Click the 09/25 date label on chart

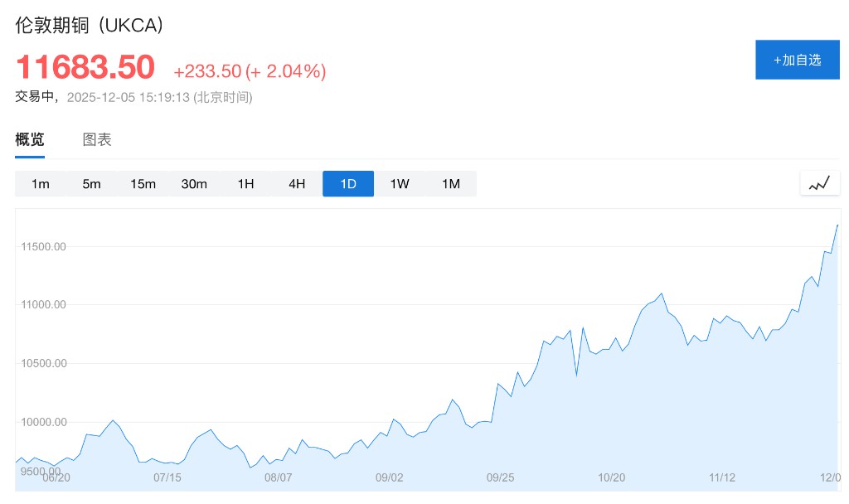coord(501,477)
